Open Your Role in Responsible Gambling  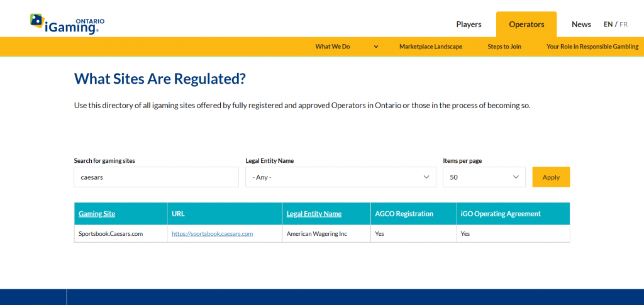click(592, 47)
